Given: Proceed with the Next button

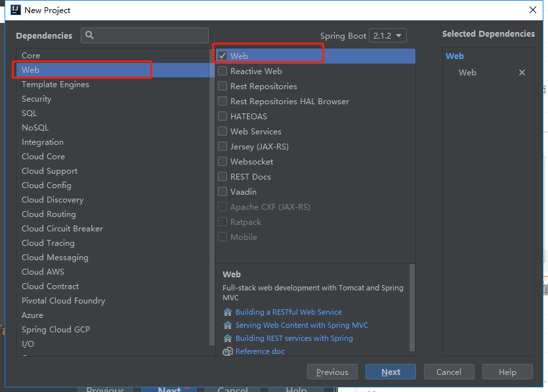Looking at the screenshot, I should [390, 372].
